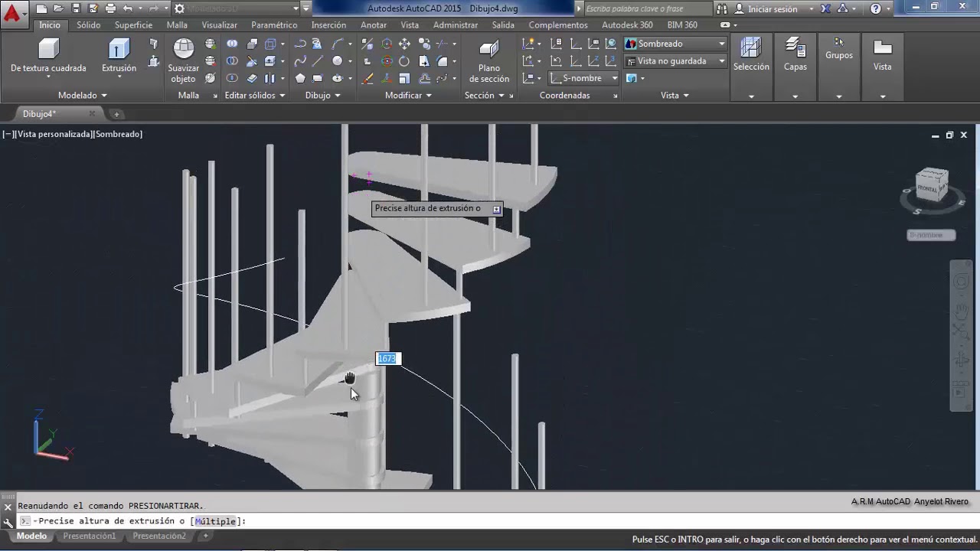Viewport: 980px width, 551px height.
Task: Click the Autodesk Exchange X icon
Action: [825, 9]
